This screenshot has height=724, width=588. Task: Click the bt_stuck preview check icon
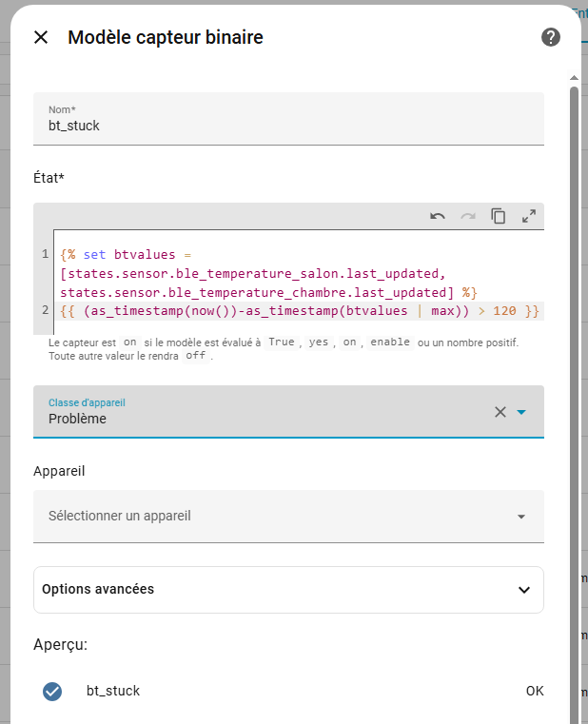tap(52, 692)
